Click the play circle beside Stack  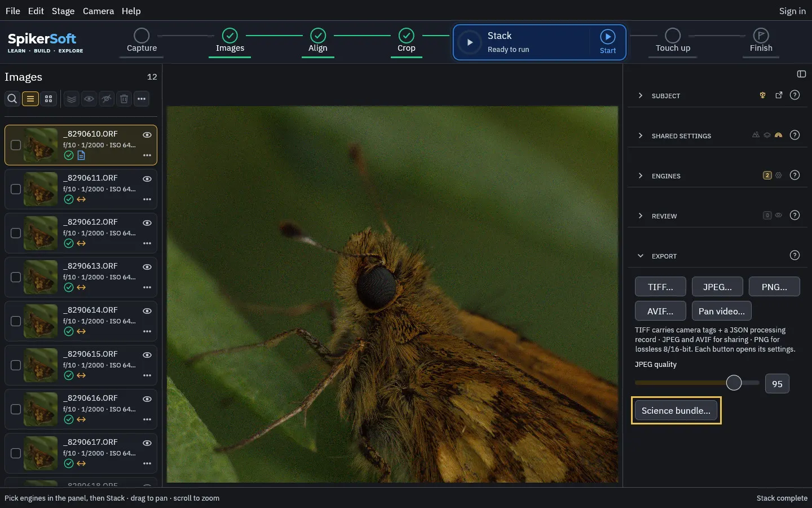[469, 42]
